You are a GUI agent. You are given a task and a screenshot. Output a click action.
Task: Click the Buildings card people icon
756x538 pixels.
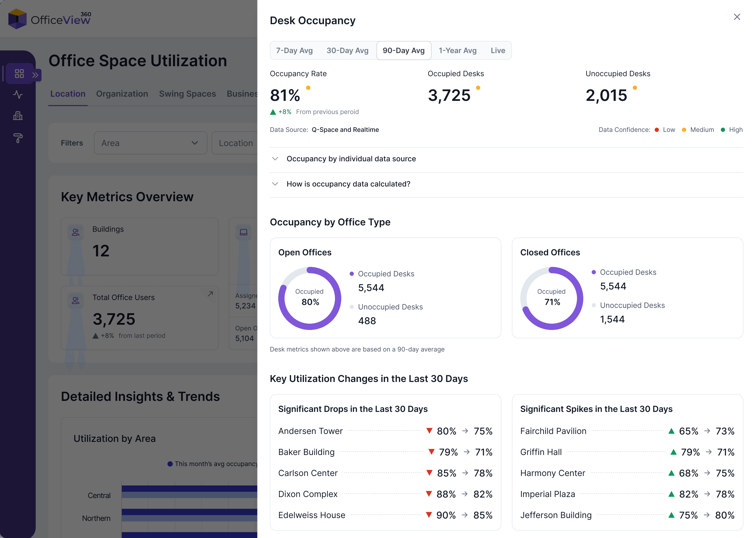tap(76, 232)
